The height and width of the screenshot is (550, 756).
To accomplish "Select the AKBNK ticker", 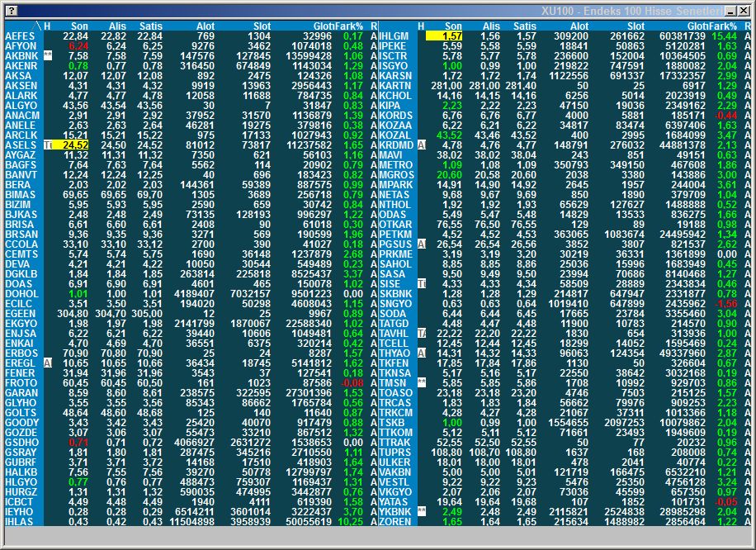I will [x=21, y=56].
